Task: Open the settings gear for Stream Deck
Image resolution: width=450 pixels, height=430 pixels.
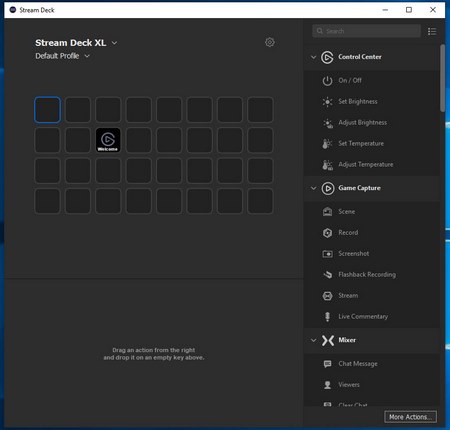Action: coord(270,42)
